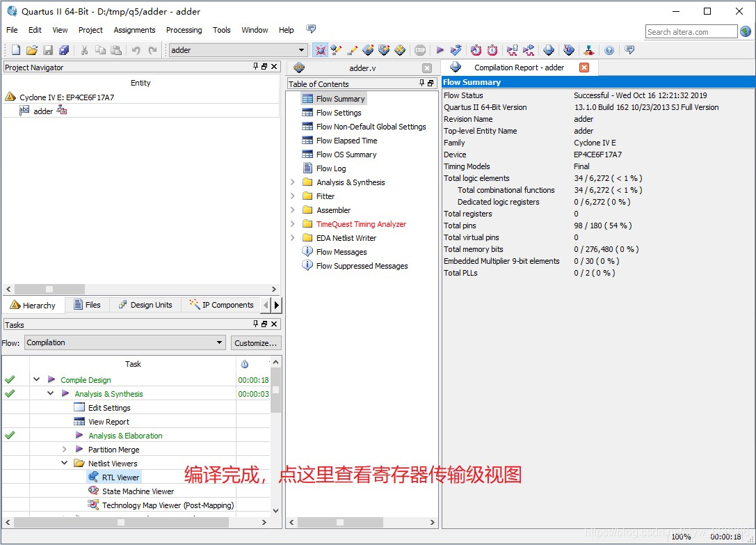Click the Customize... button

(255, 342)
